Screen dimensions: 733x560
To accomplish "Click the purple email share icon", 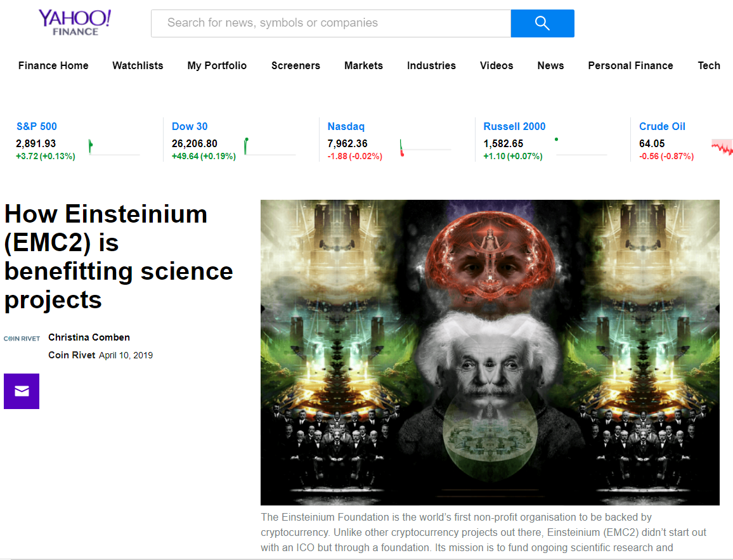I will click(22, 391).
